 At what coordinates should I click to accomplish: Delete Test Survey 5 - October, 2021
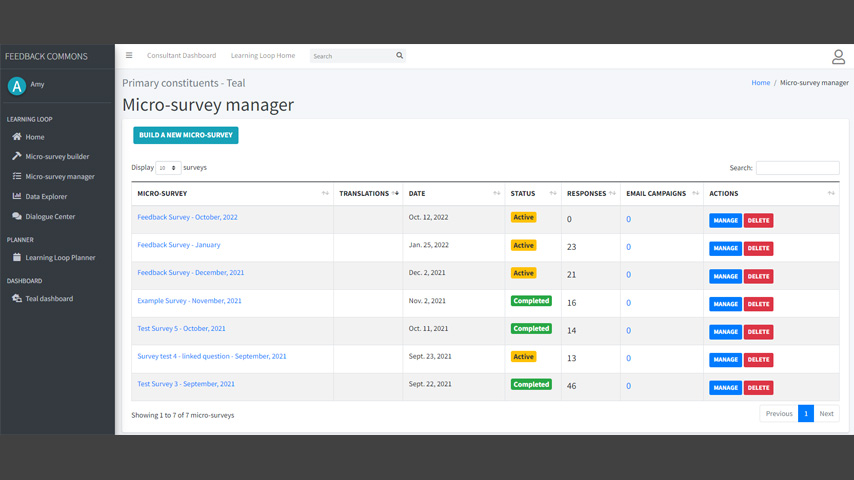[758, 332]
